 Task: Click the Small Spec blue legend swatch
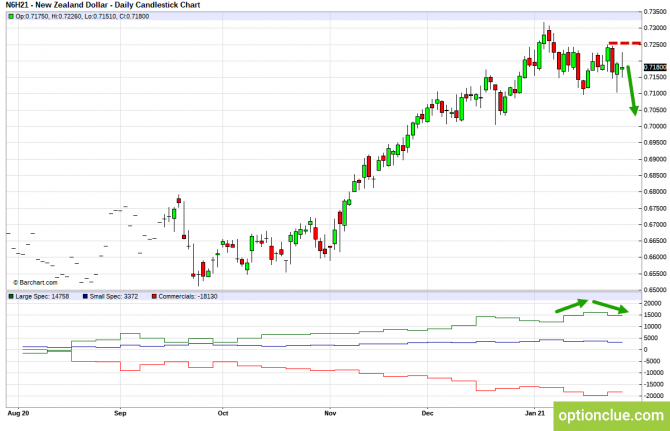85,296
